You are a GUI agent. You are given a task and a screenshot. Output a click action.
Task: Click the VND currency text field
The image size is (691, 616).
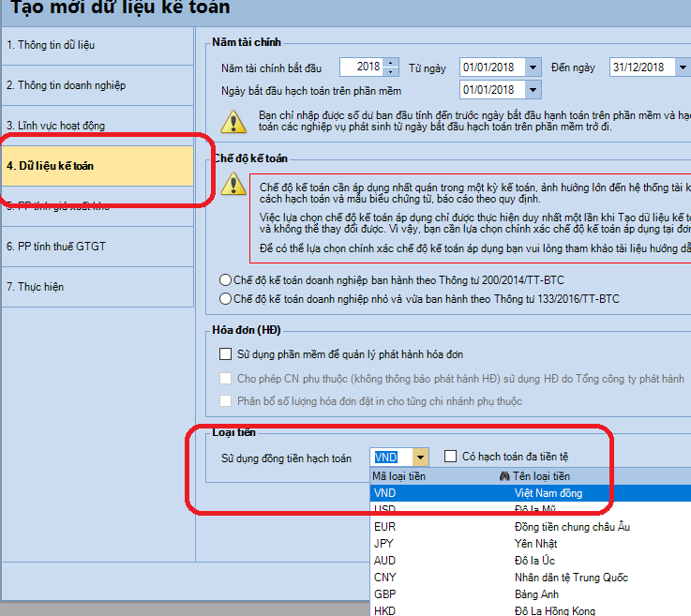pos(392,458)
